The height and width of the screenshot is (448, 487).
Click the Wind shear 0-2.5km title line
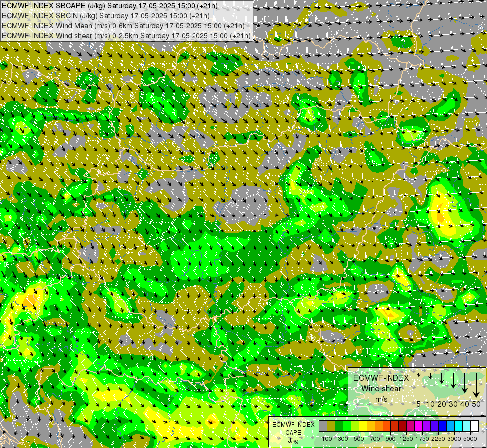click(x=126, y=36)
